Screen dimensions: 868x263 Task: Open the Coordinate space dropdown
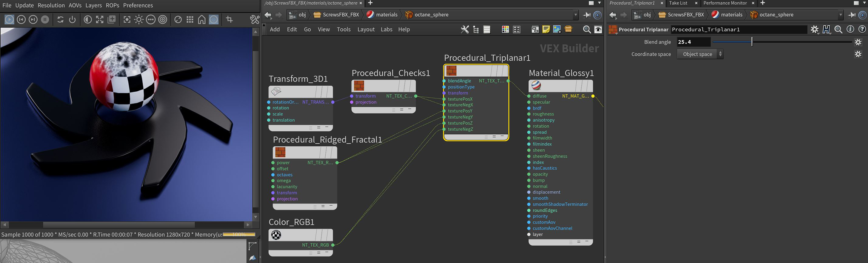[700, 54]
